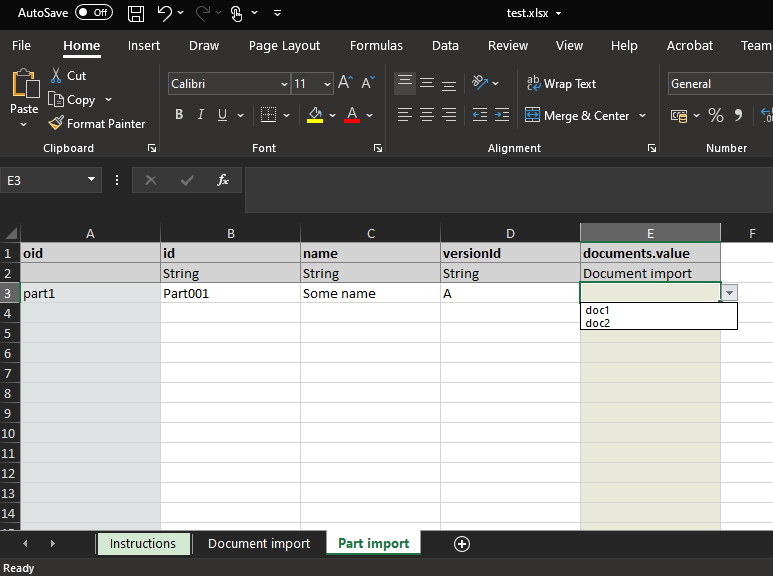Expand Paste options arrow
The width and height of the screenshot is (773, 576).
pos(24,125)
